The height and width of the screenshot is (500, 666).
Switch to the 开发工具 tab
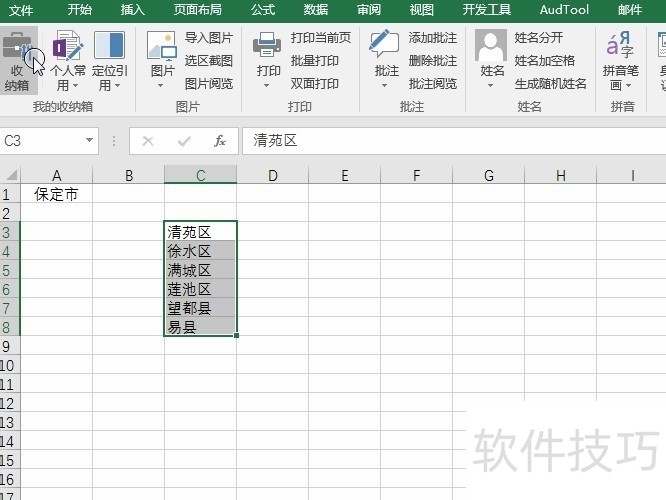(487, 9)
